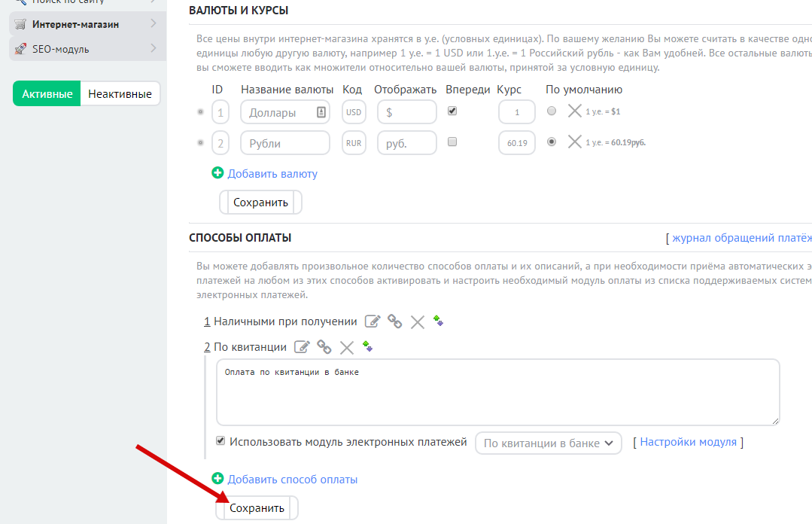
Task: Delete payment method По квитанции
Action: tap(347, 347)
